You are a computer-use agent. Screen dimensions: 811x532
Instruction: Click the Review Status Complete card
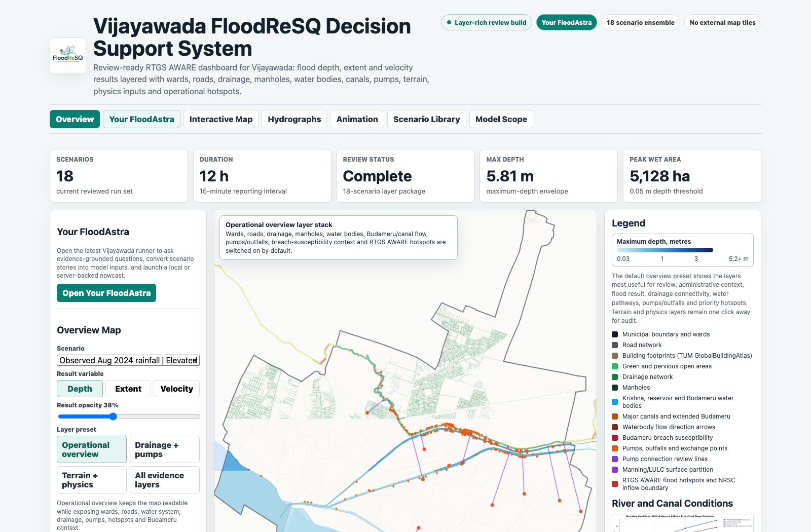(x=405, y=176)
